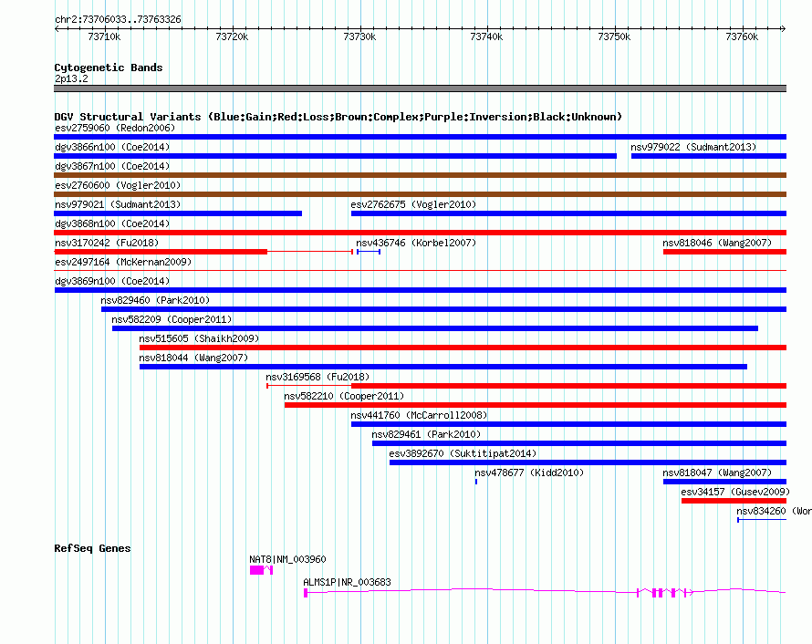Click nsv829461 (Park2010) label
The width and height of the screenshot is (812, 644).
(426, 434)
